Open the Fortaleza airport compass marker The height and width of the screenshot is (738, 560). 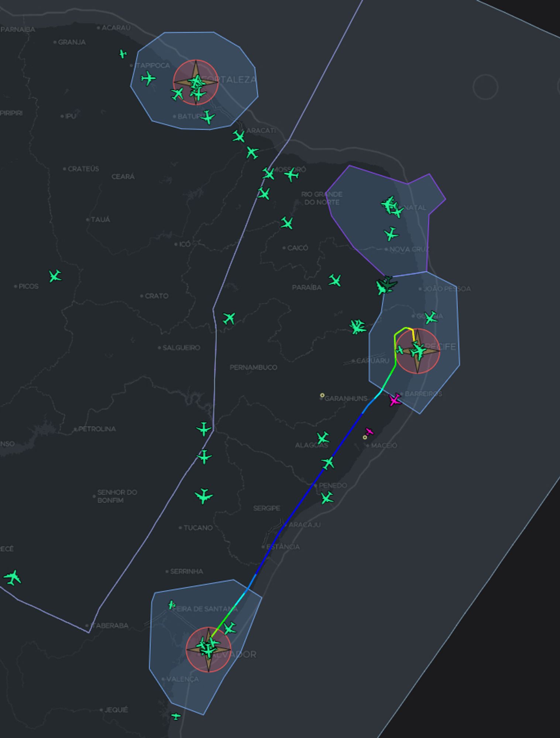[196, 82]
